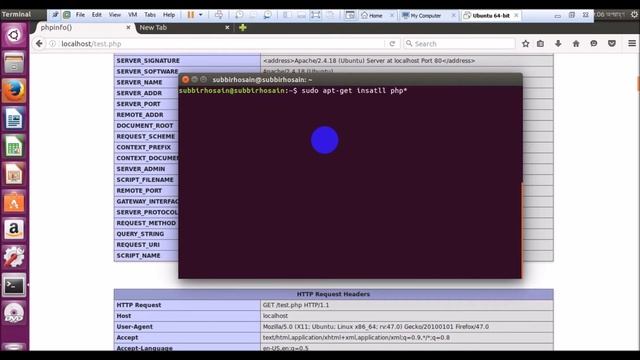Open the DVD disc icon in the dock

[x=14, y=313]
